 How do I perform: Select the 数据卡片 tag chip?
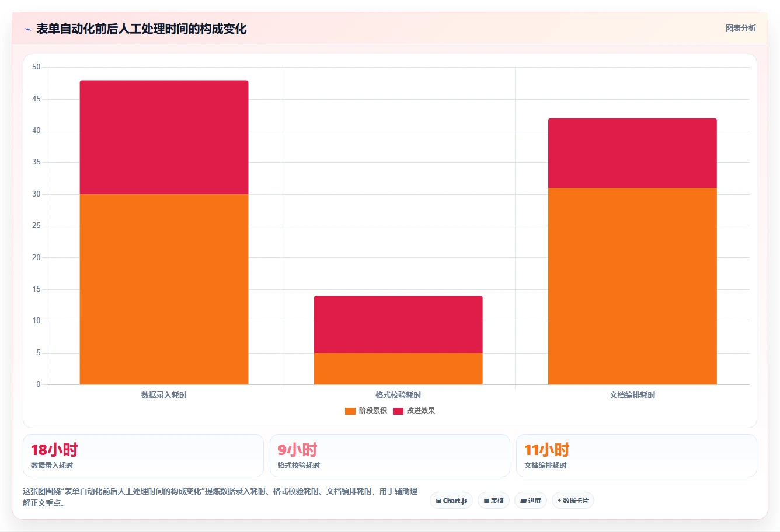pos(573,501)
